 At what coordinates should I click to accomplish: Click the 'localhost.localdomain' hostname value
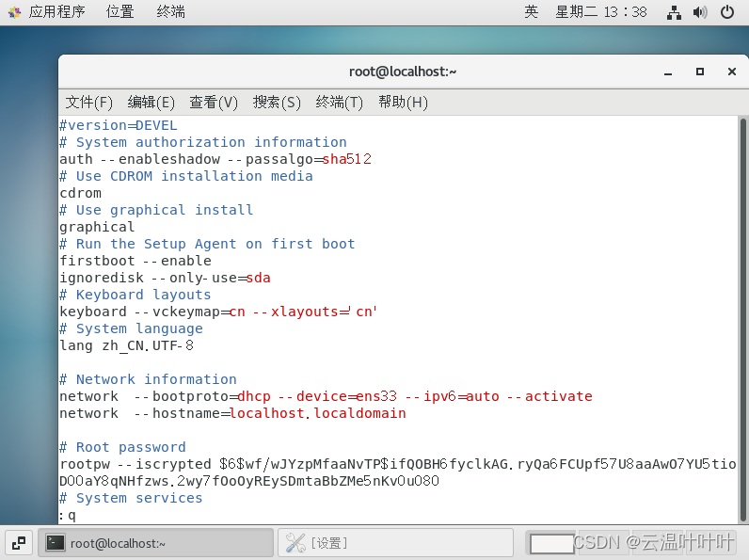pos(318,413)
